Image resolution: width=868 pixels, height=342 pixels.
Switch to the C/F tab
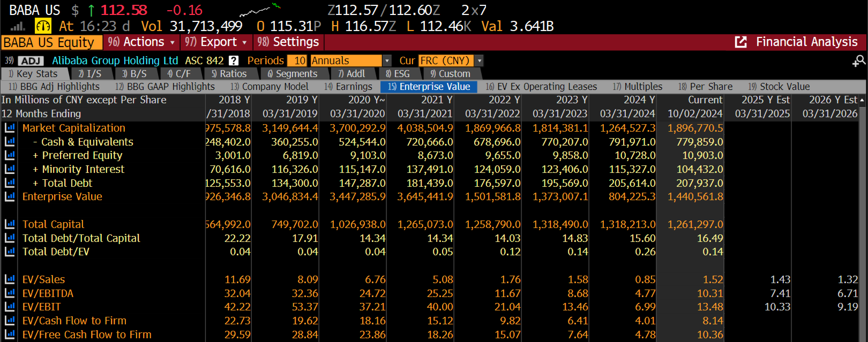point(179,74)
